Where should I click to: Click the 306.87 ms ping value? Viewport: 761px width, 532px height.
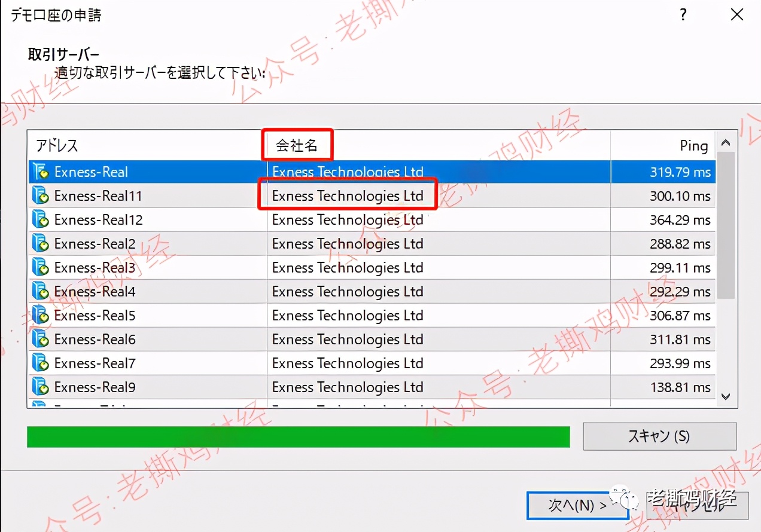(x=681, y=316)
